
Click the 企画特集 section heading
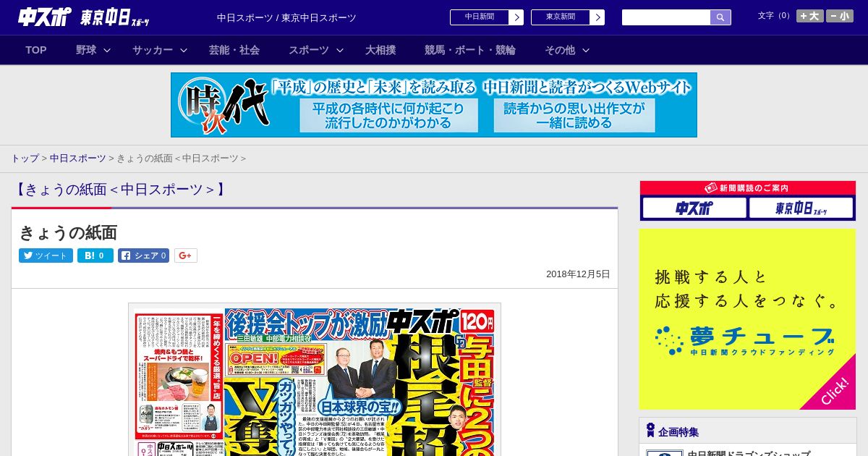[x=678, y=432]
